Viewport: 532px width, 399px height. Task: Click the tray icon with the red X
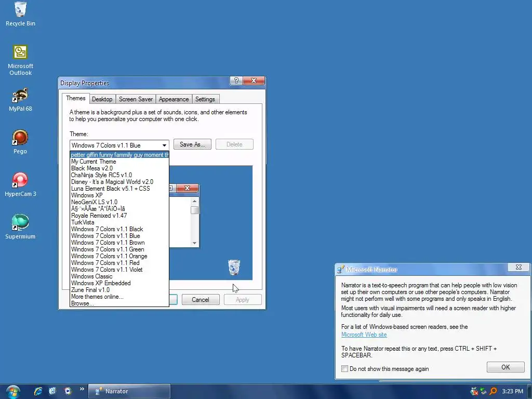pos(474,391)
